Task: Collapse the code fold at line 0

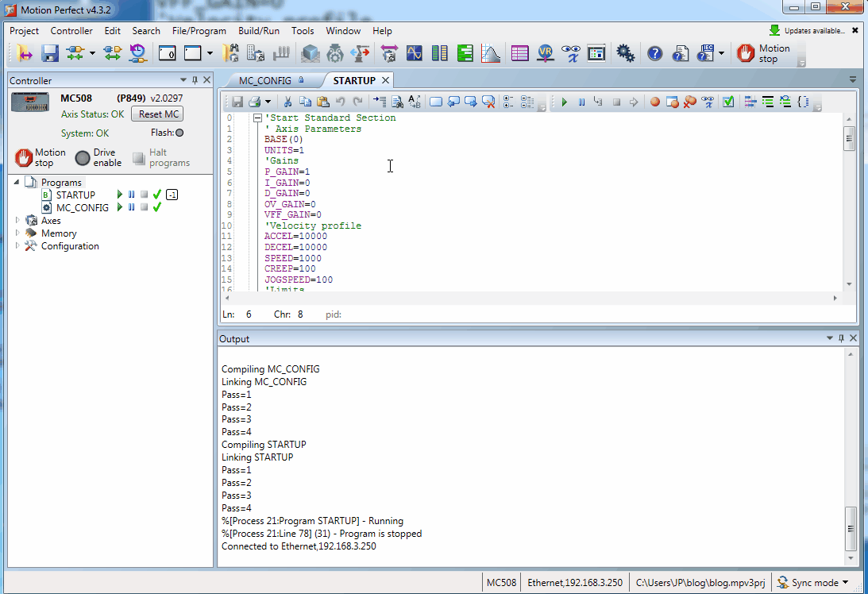Action: [257, 118]
